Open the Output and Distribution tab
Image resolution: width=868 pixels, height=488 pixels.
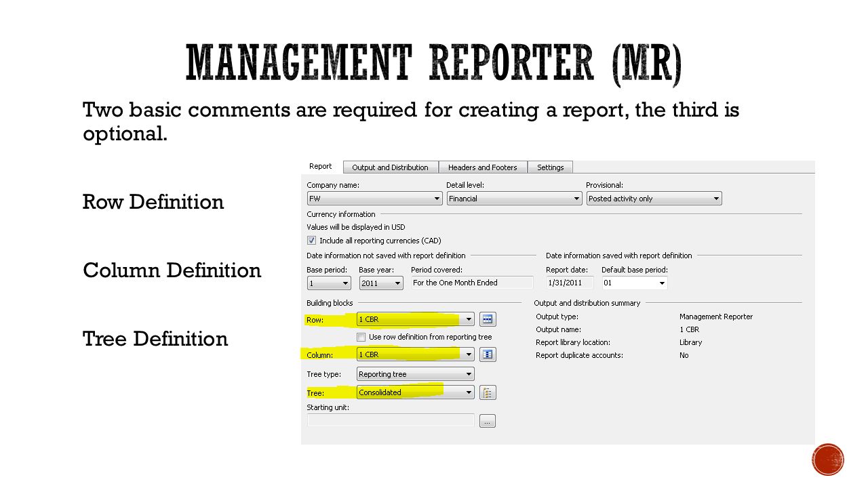click(x=391, y=167)
